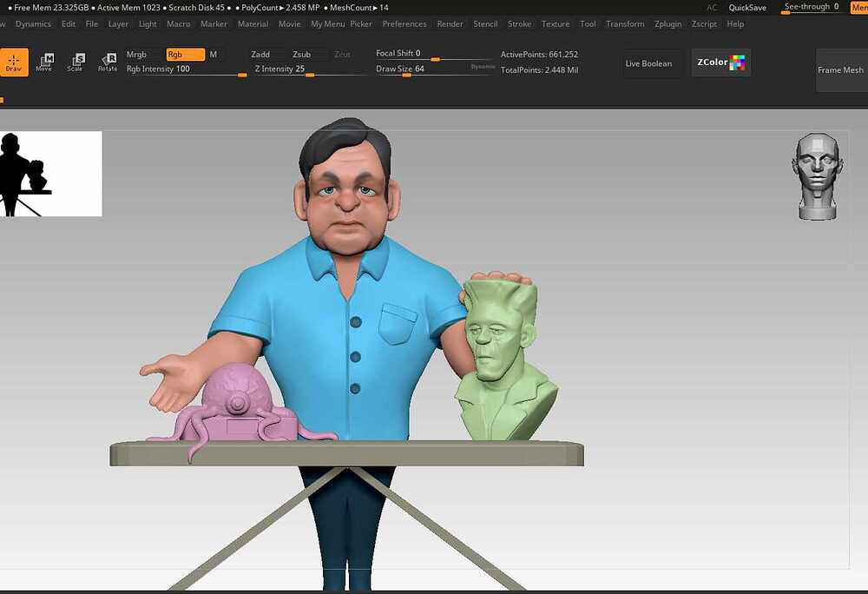Open the Movie menu
Screen dimensions: 868x594
tap(290, 23)
